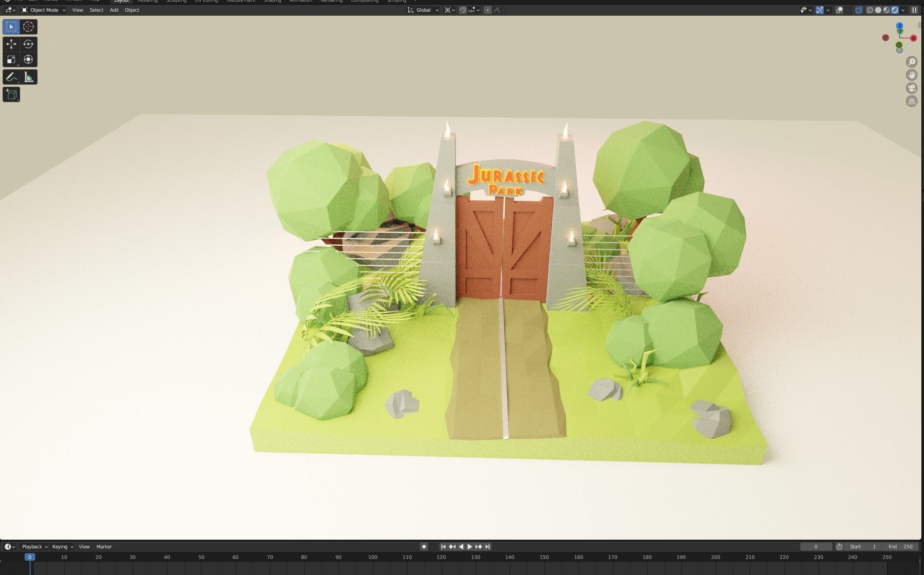Screen dimensions: 924x575
Task: Pause the viewport render preview
Action: 914,10
